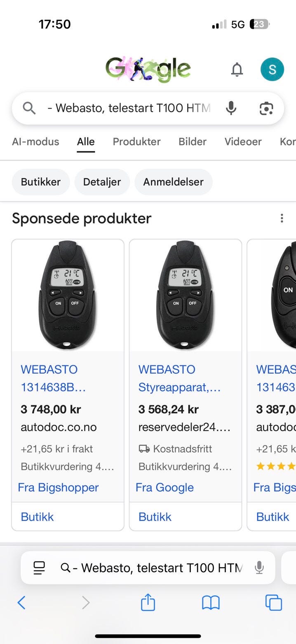Image resolution: width=296 pixels, height=644 pixels.
Task: Select the Anmeldelser filter chip
Action: tap(173, 182)
